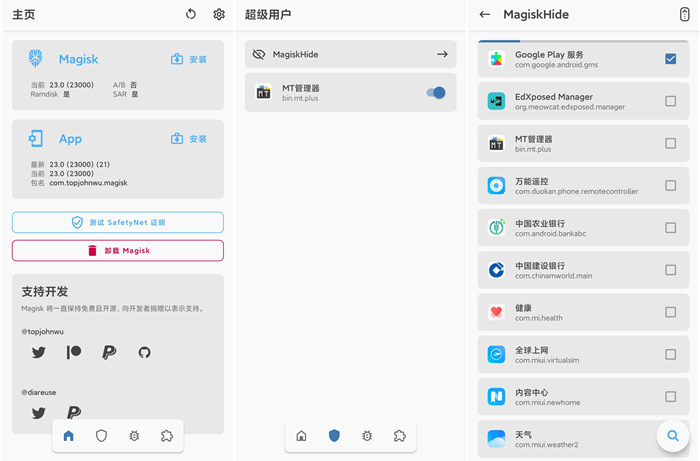The height and width of the screenshot is (461, 700).
Task: Tap MT管理器 icon in MagiskHide list
Action: (496, 143)
